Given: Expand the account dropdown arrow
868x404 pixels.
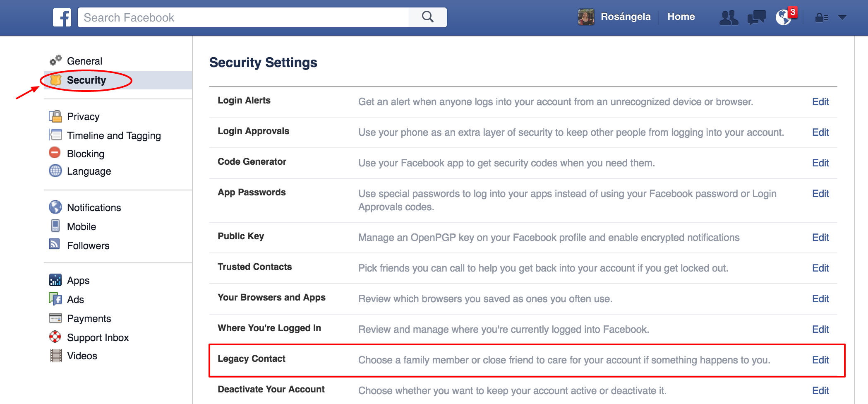Looking at the screenshot, I should pos(842,17).
